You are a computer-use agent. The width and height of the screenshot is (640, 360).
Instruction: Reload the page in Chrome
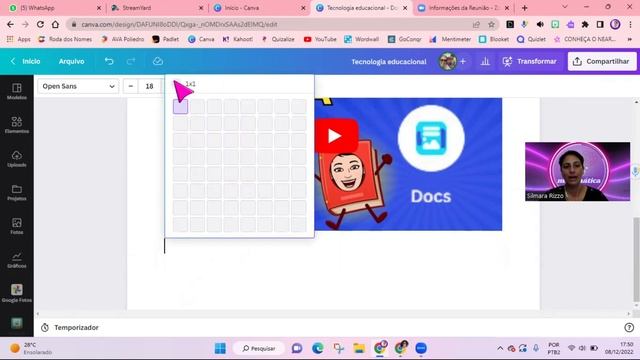40,24
